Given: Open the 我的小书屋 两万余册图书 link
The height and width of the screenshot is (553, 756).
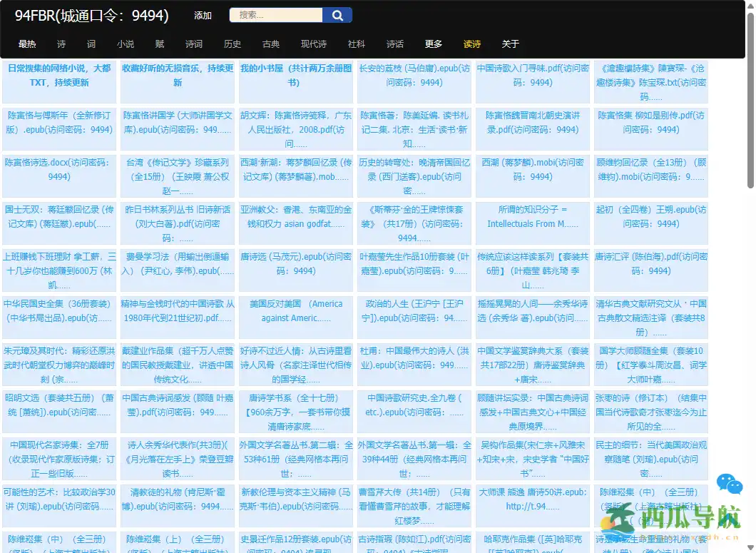Looking at the screenshot, I should 296,75.
